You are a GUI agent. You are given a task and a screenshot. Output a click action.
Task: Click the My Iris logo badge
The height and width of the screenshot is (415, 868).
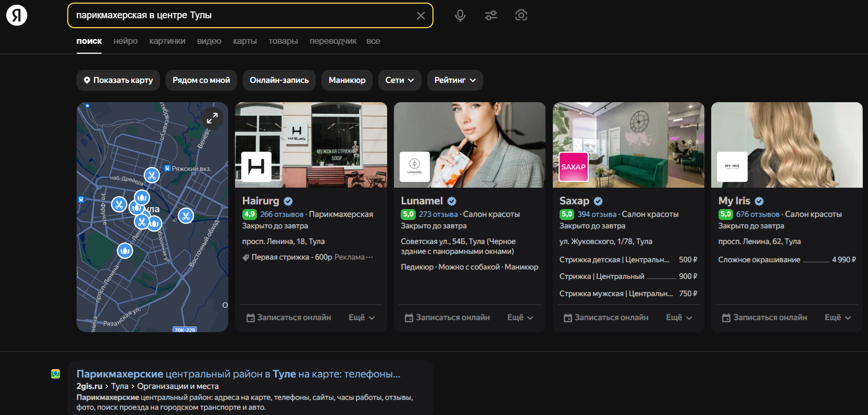tap(732, 167)
